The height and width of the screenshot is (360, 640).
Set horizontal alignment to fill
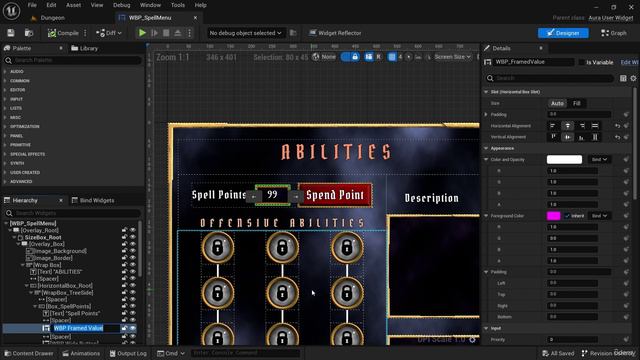click(595, 126)
